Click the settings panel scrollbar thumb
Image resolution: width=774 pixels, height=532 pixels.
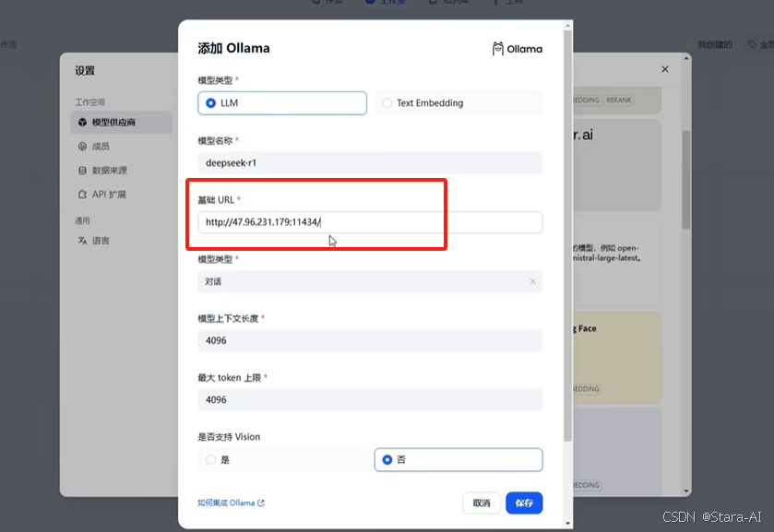pyautogui.click(x=686, y=180)
